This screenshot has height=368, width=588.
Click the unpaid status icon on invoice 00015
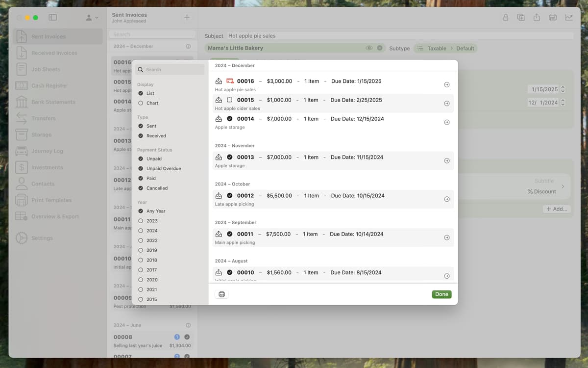pos(230,100)
